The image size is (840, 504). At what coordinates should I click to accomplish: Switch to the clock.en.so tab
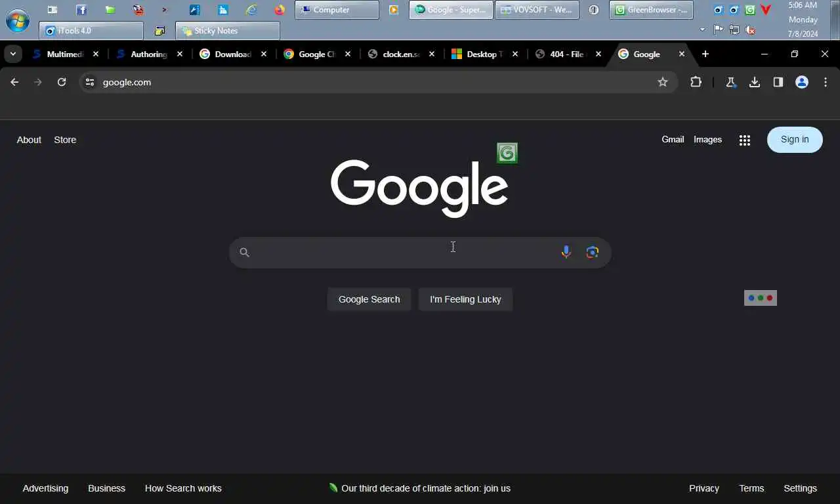pyautogui.click(x=400, y=54)
